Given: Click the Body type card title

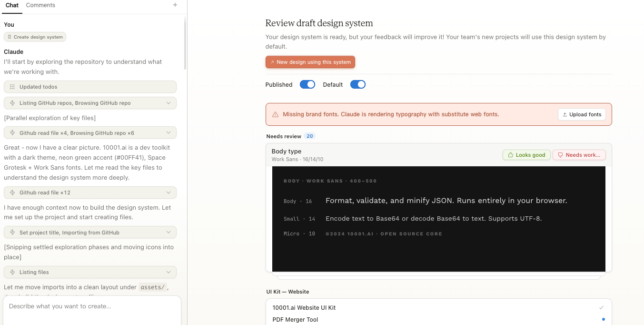Looking at the screenshot, I should (287, 152).
